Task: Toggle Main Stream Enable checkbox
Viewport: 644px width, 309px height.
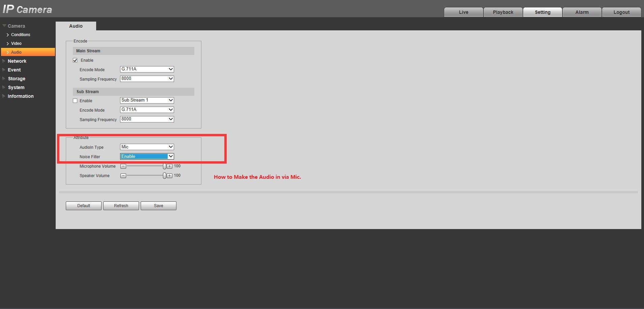Action: pyautogui.click(x=75, y=60)
